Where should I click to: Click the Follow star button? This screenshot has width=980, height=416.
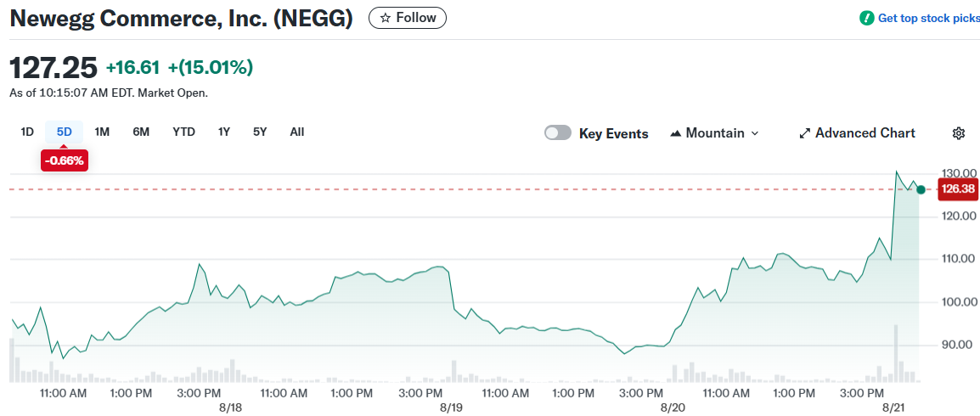point(408,18)
